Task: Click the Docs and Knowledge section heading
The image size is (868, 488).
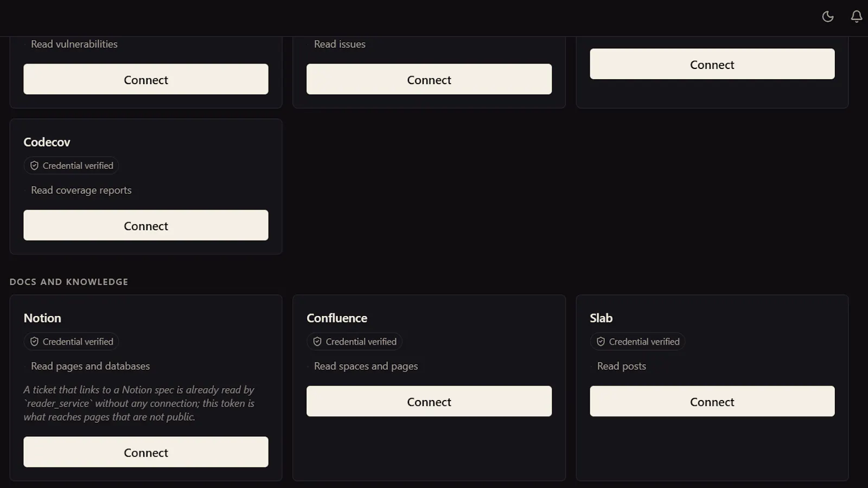Action: click(x=69, y=282)
